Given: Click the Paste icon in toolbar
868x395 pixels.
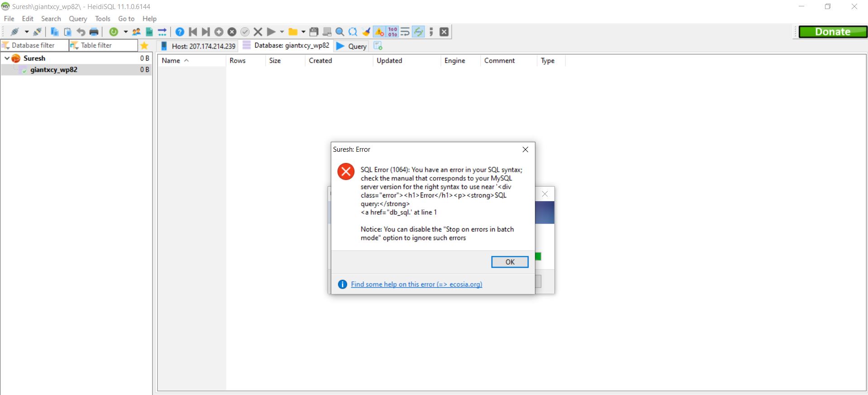Looking at the screenshot, I should 67,32.
